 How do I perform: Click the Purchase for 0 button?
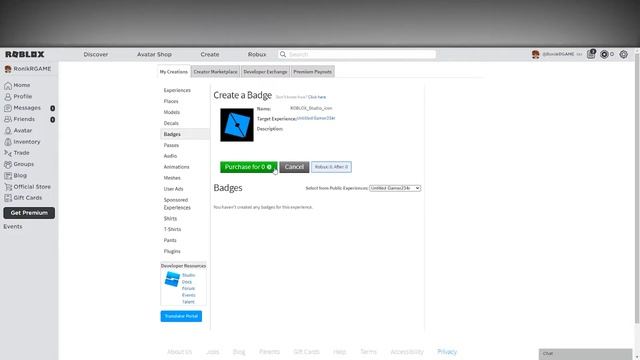(x=249, y=167)
